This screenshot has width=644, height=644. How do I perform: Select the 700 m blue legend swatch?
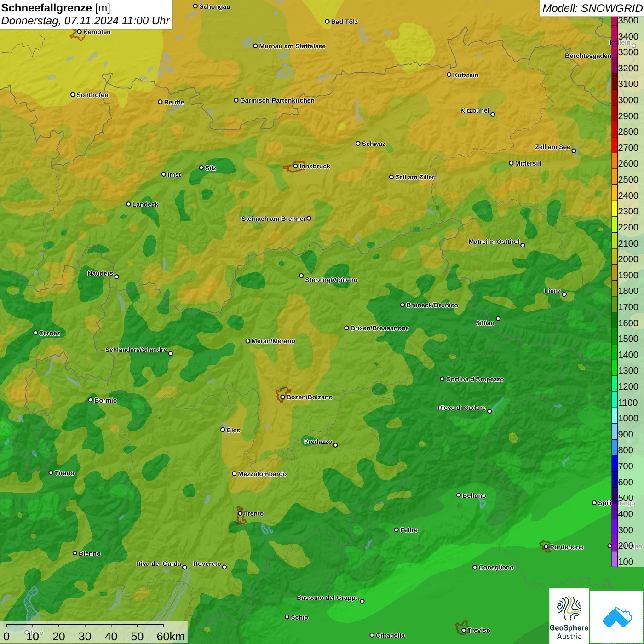(x=615, y=464)
